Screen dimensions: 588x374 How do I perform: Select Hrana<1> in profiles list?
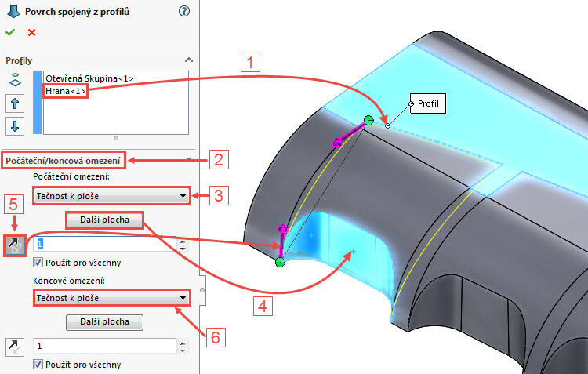[x=66, y=91]
